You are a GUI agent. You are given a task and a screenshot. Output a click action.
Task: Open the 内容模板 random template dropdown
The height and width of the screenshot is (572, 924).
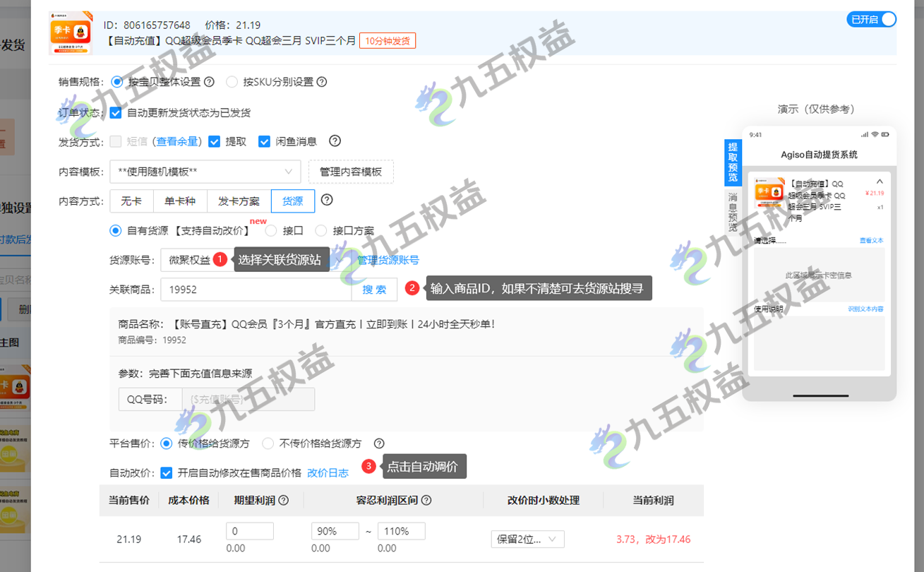(205, 172)
